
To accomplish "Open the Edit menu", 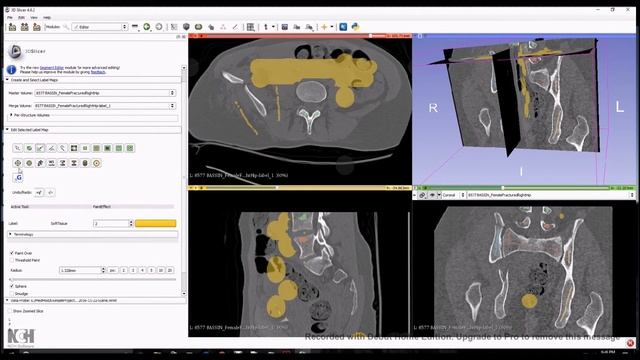I will coord(21,18).
